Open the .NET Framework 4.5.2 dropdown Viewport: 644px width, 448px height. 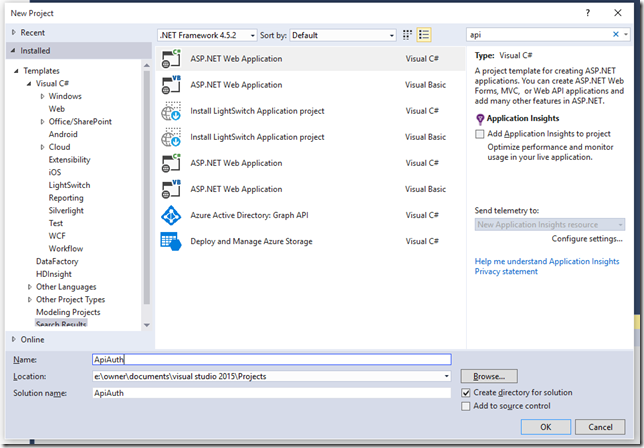pos(207,35)
